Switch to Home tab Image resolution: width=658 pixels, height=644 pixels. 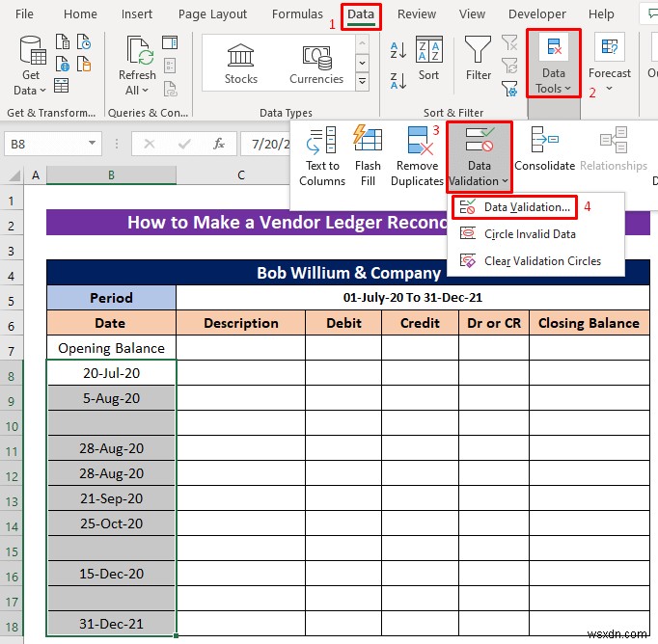point(80,13)
